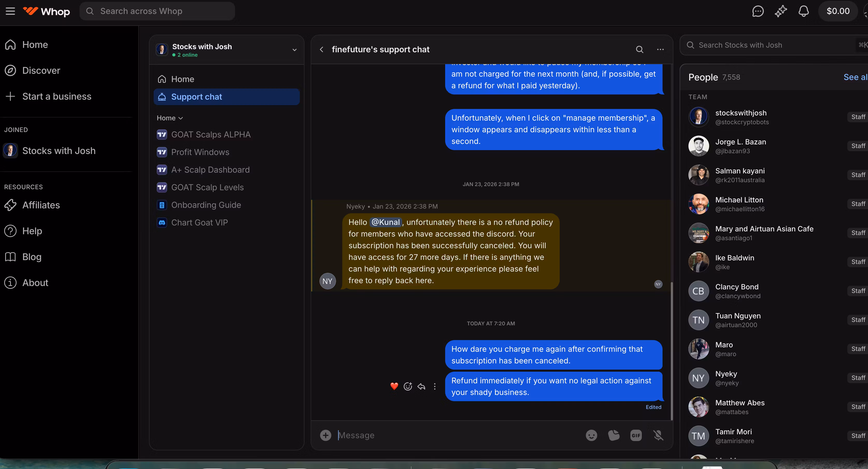Go back from the support chat

[x=322, y=49]
